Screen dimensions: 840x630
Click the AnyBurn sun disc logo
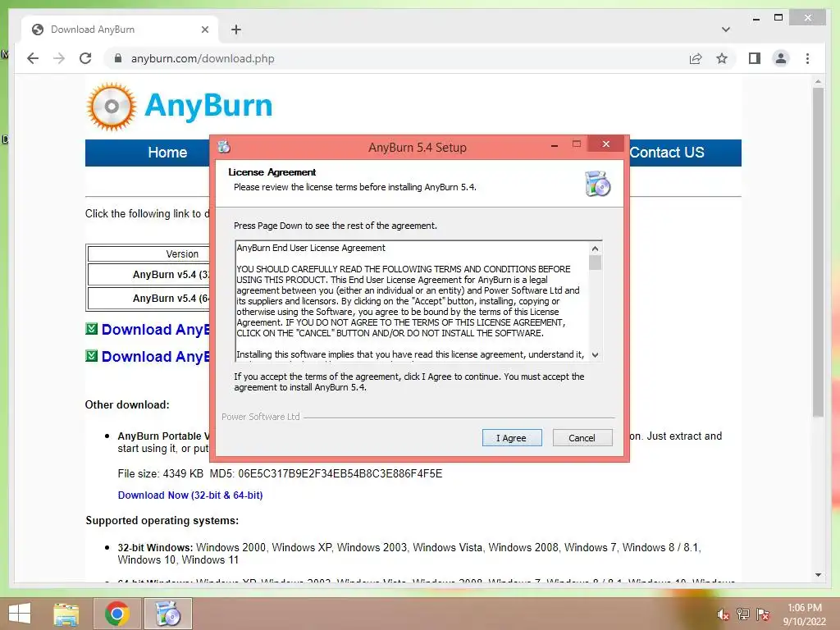[112, 106]
